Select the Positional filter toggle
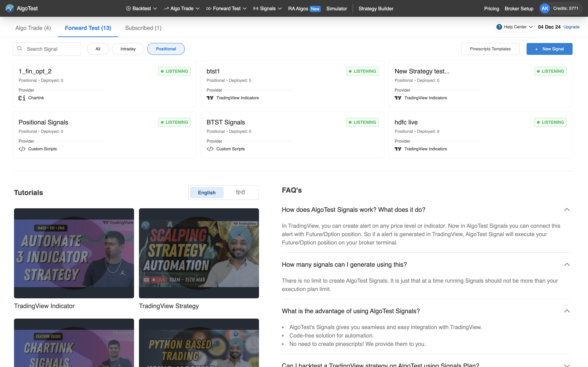Screen dimensions: 588x367 166,49
